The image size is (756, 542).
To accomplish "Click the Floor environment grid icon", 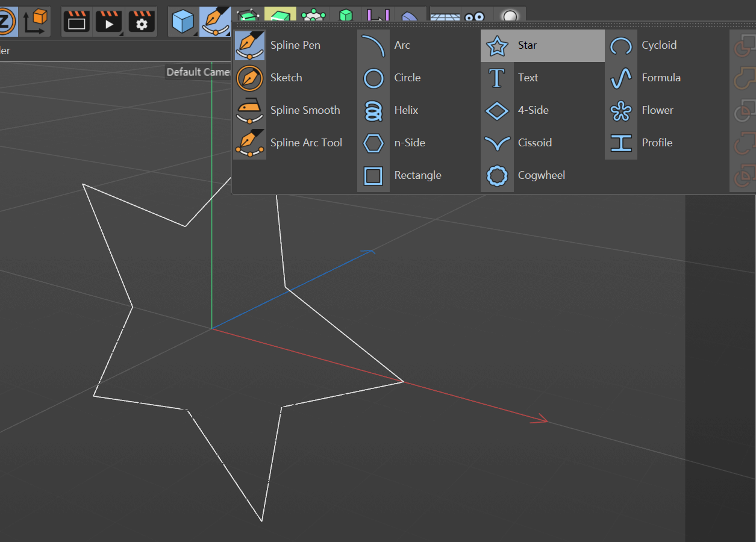I will [x=445, y=15].
